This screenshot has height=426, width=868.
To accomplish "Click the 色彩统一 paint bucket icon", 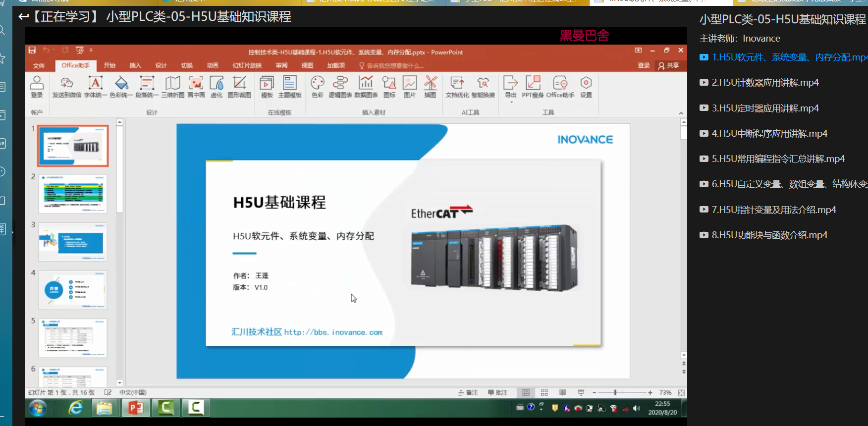I will [x=121, y=87].
